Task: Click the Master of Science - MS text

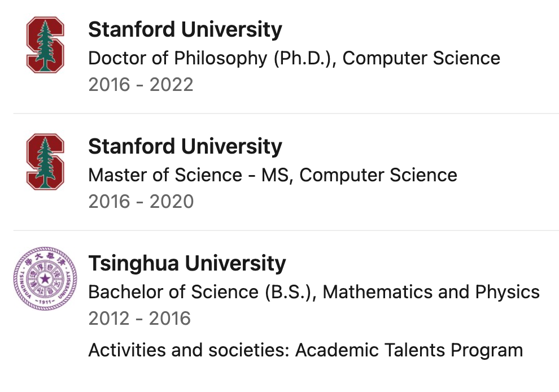Action: 189,175
